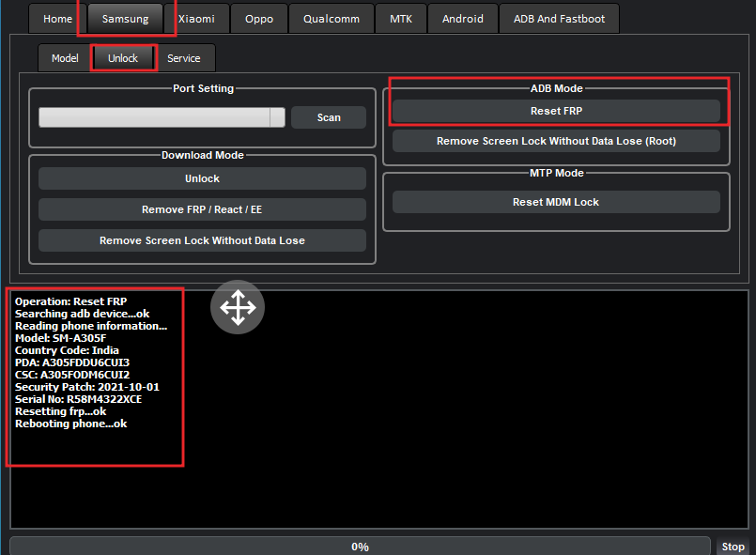The width and height of the screenshot is (756, 555).
Task: Click Reset MDM Lock button
Action: pos(556,202)
